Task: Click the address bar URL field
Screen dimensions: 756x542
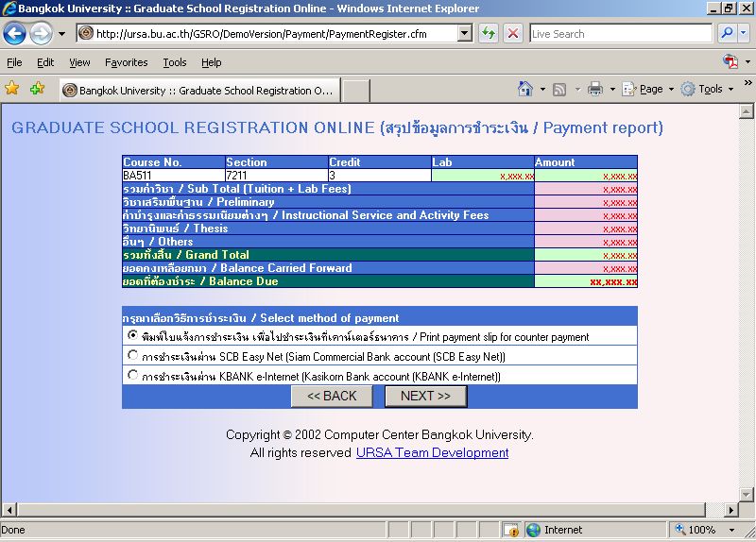Action: pos(266,34)
